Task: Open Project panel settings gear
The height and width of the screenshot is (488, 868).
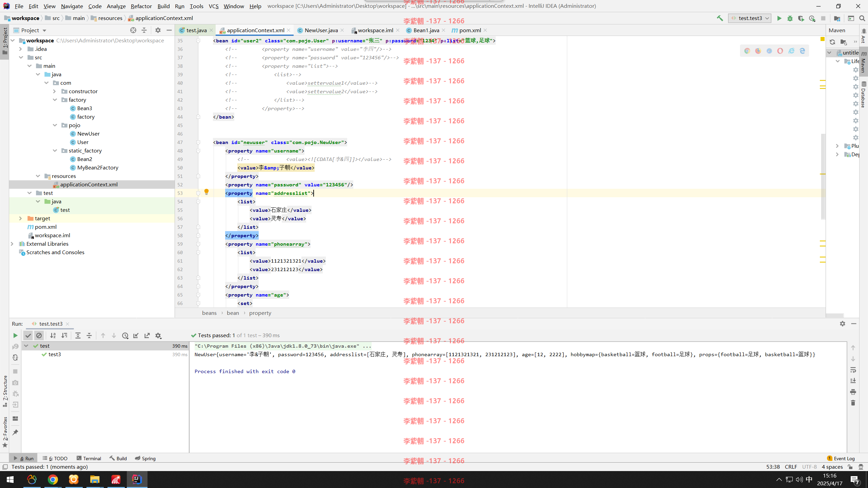Action: pyautogui.click(x=158, y=30)
